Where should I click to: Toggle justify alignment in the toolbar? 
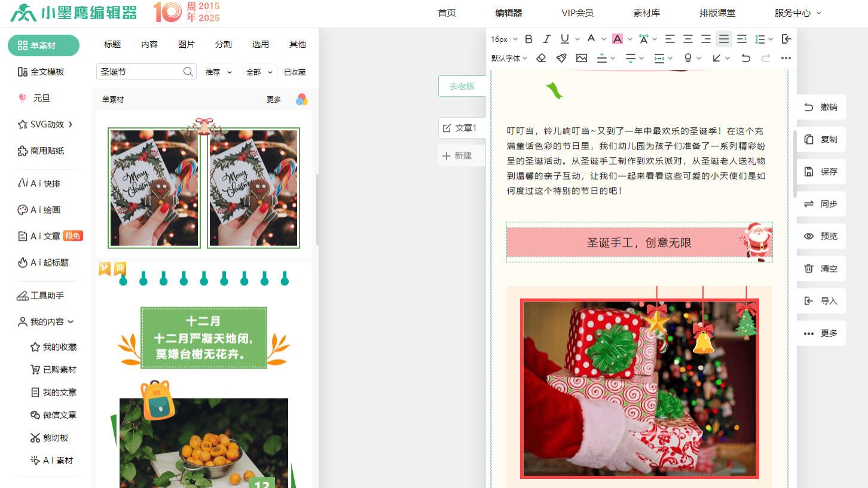(x=724, y=39)
